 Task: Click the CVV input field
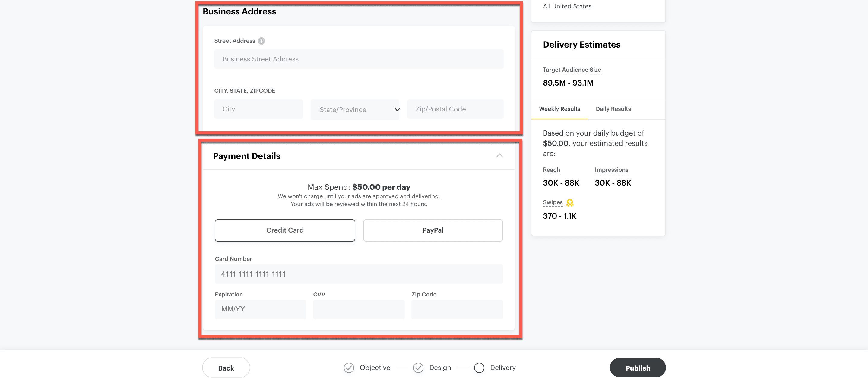click(x=359, y=309)
